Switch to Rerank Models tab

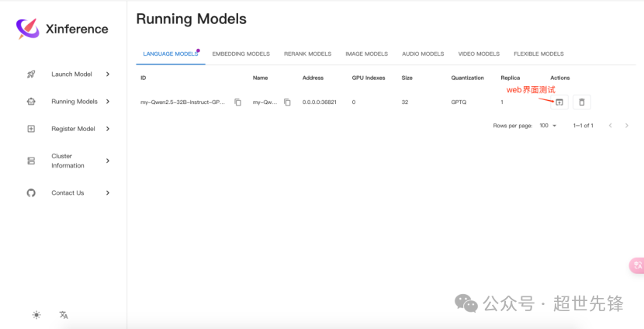click(x=307, y=54)
